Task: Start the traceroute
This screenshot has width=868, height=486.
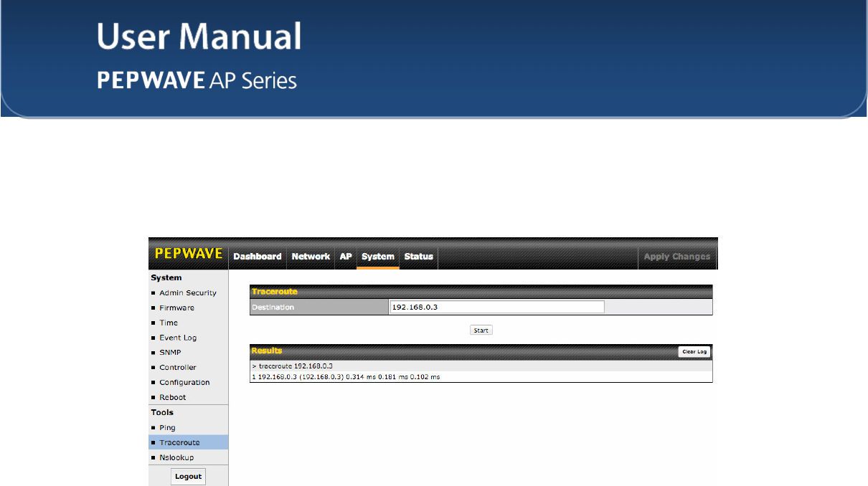Action: point(481,330)
